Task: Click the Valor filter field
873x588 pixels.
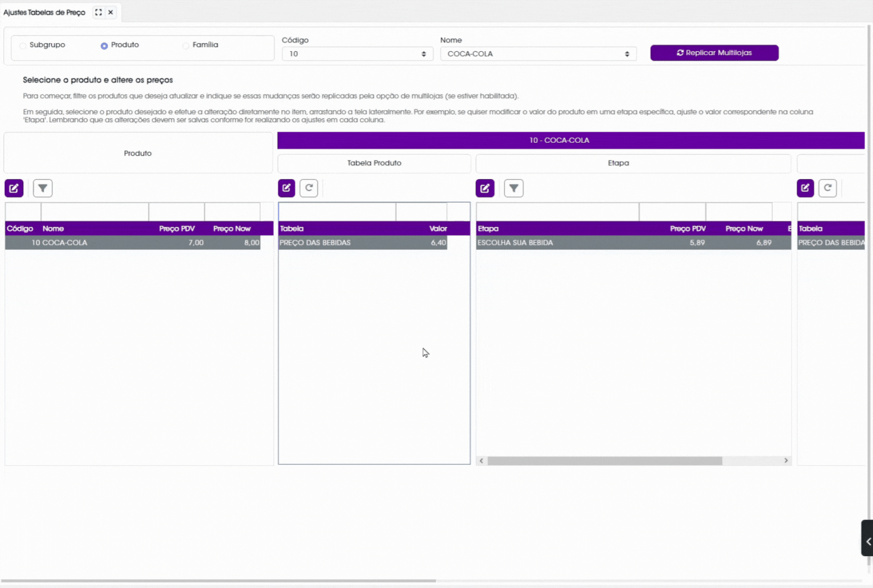Action: (422, 212)
